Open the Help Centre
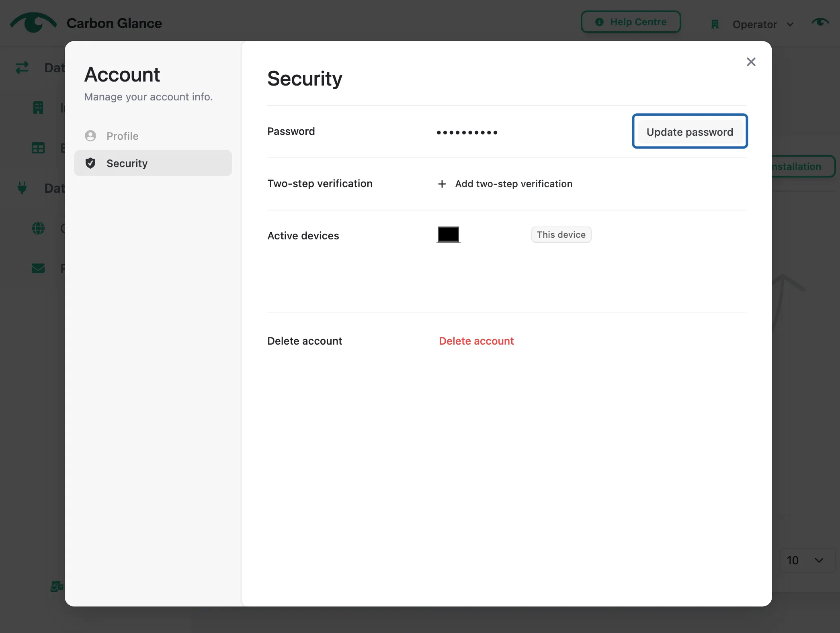 tap(631, 22)
